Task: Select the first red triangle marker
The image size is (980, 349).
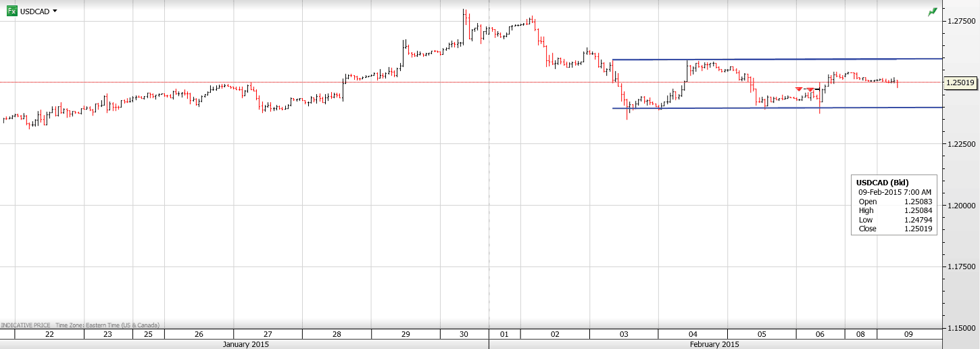Action: click(x=799, y=89)
